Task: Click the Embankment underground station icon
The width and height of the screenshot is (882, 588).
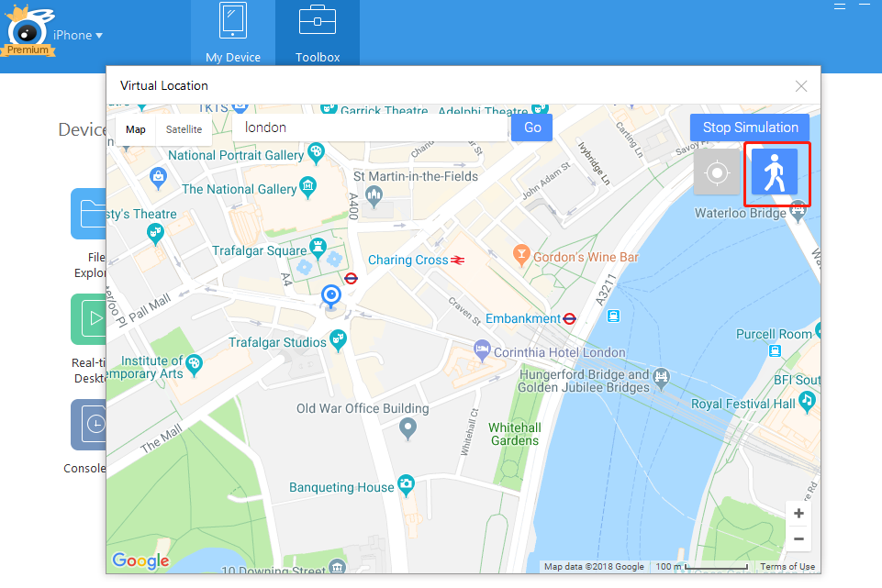Action: pyautogui.click(x=569, y=319)
